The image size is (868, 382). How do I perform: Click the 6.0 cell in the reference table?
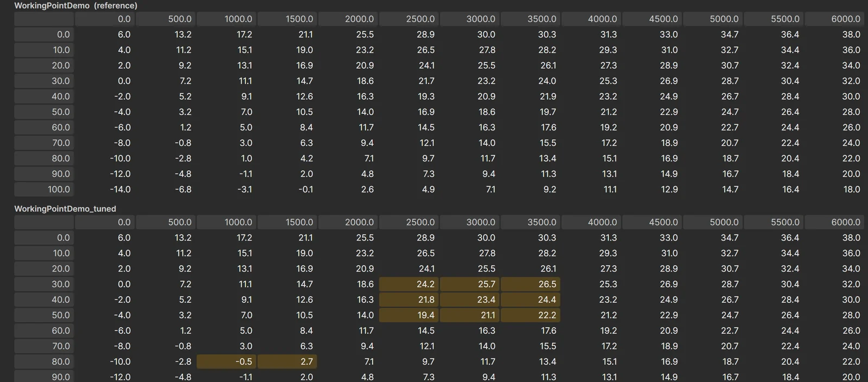tap(105, 34)
